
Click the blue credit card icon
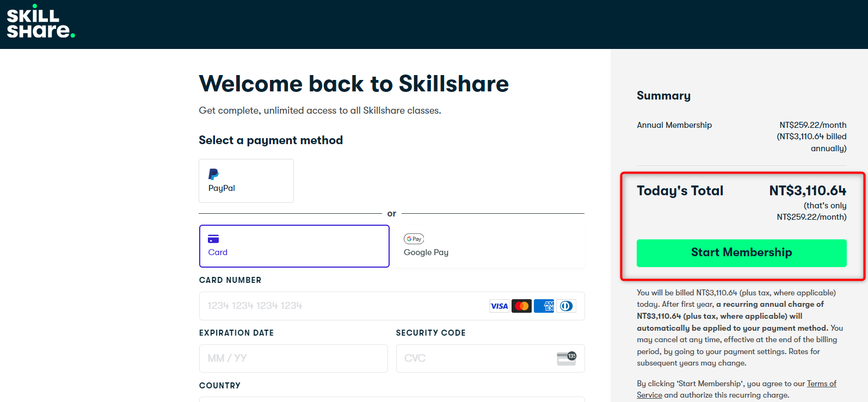tap(213, 239)
